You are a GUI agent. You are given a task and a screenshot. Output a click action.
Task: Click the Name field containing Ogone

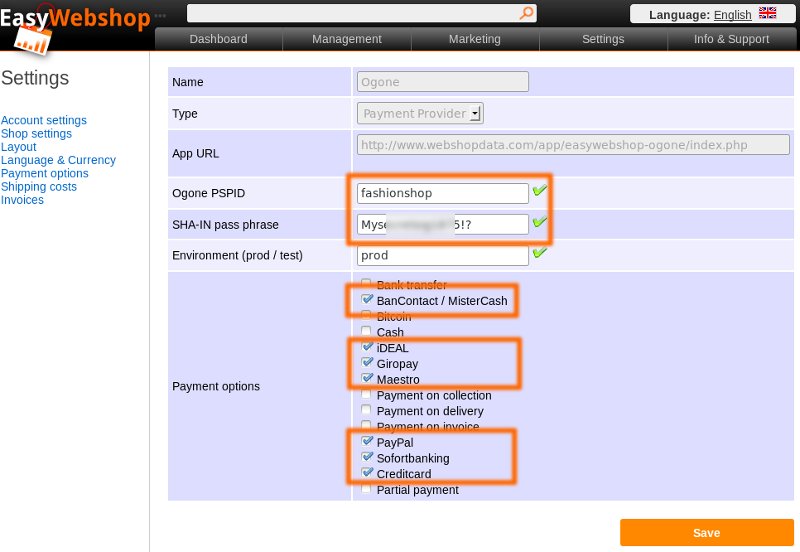click(443, 82)
